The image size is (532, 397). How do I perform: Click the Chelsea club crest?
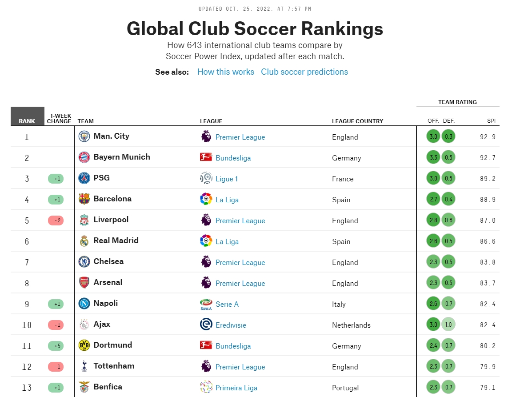(x=84, y=261)
